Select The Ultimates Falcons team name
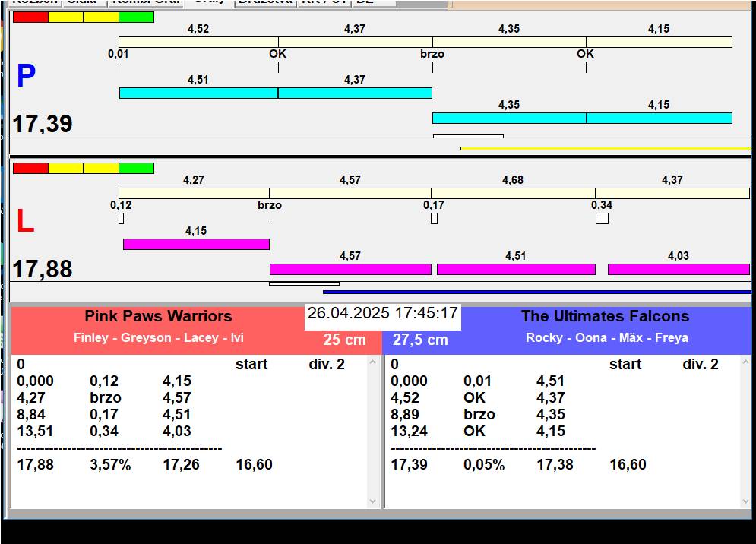Screen dimensions: 756x544 [x=605, y=316]
